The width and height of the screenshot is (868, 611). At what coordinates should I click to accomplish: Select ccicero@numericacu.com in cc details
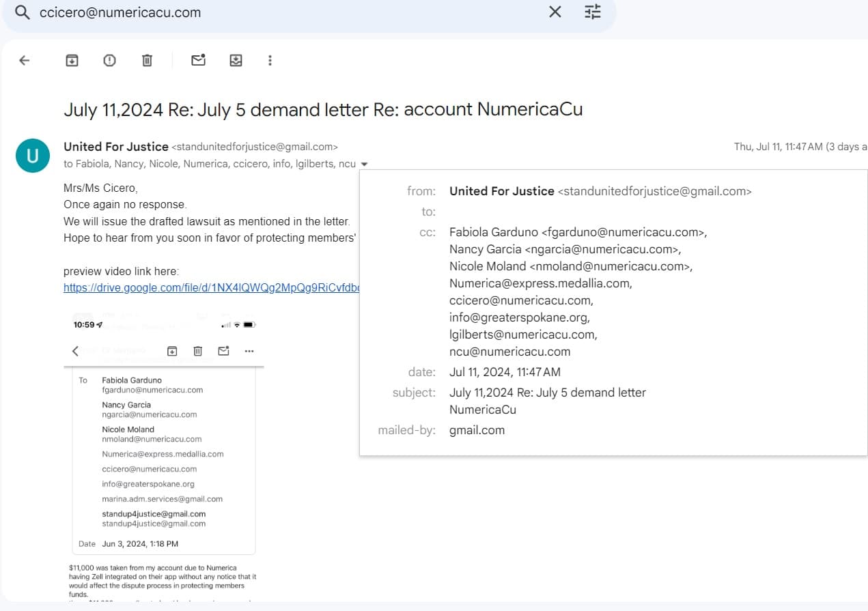point(521,300)
